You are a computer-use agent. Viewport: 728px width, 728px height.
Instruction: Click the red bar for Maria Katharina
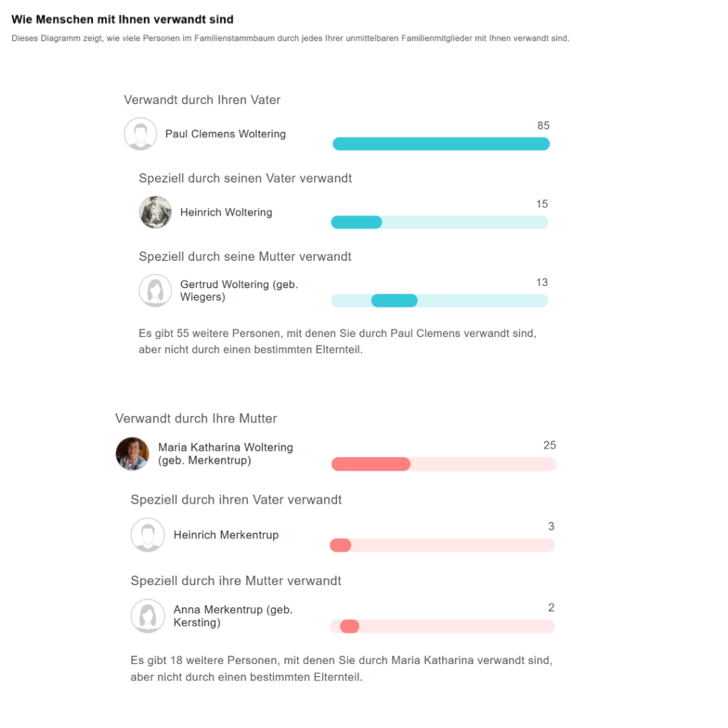371,464
